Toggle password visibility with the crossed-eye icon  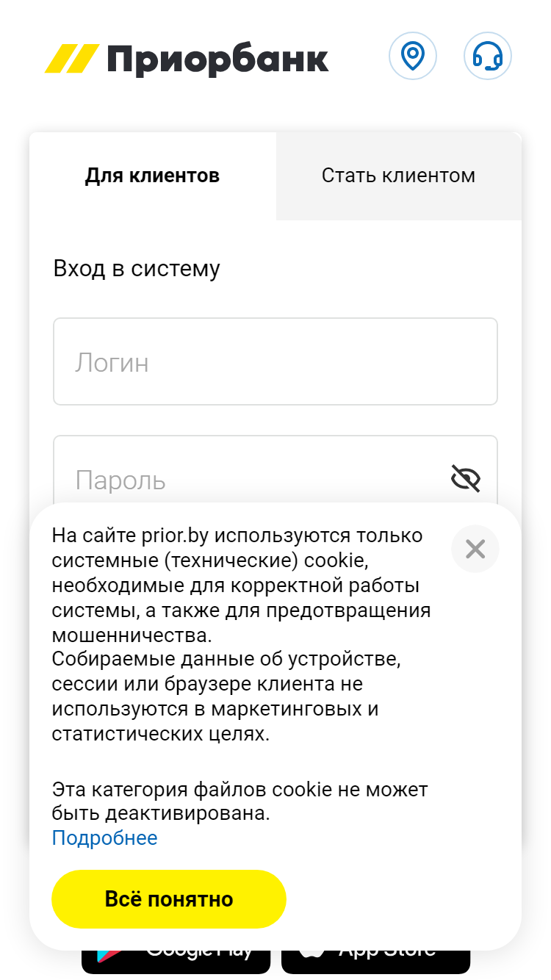[x=465, y=478]
